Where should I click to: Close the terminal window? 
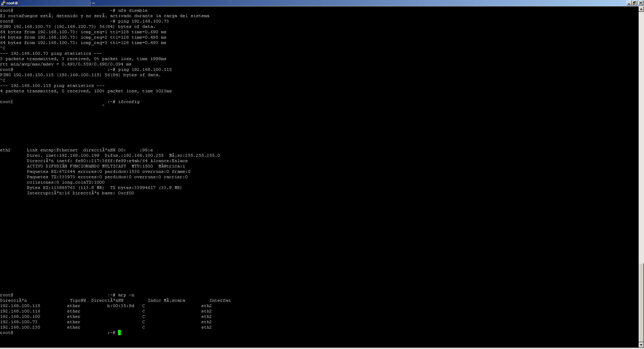640,3
